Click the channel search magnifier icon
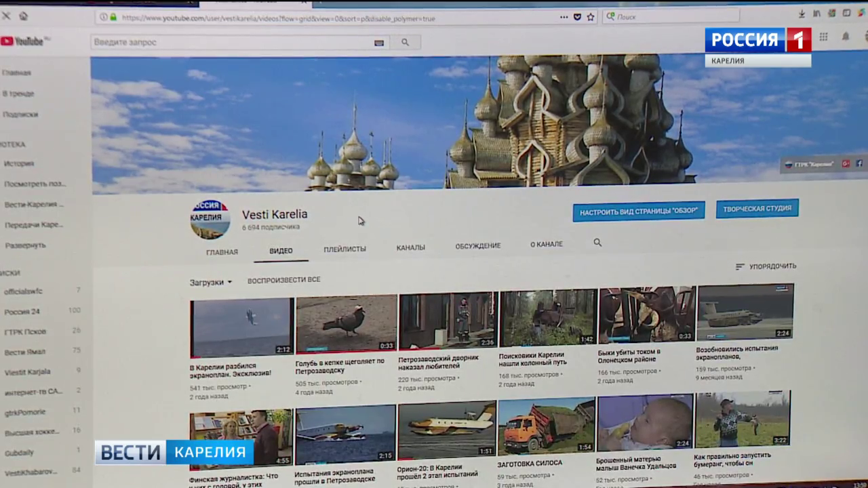The width and height of the screenshot is (868, 488). 597,242
